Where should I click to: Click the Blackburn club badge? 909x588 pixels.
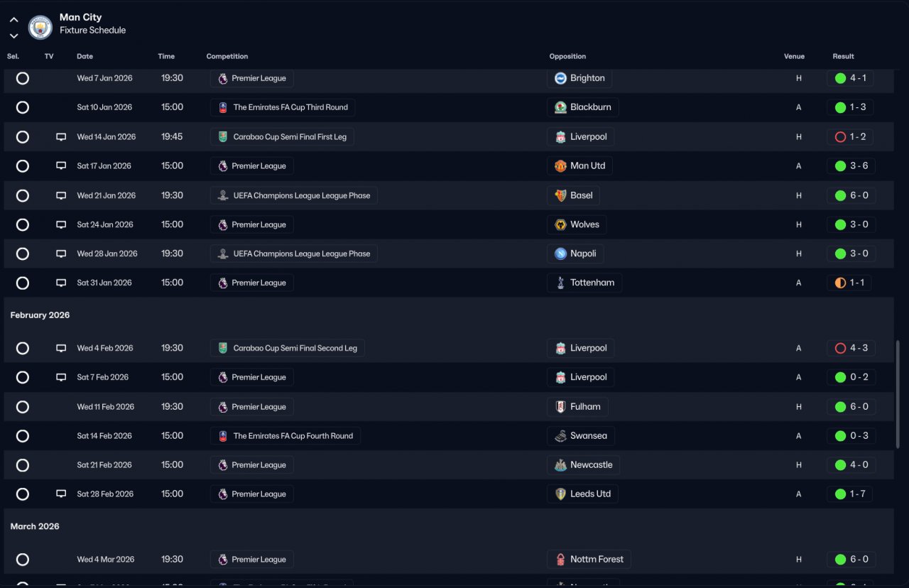[560, 107]
